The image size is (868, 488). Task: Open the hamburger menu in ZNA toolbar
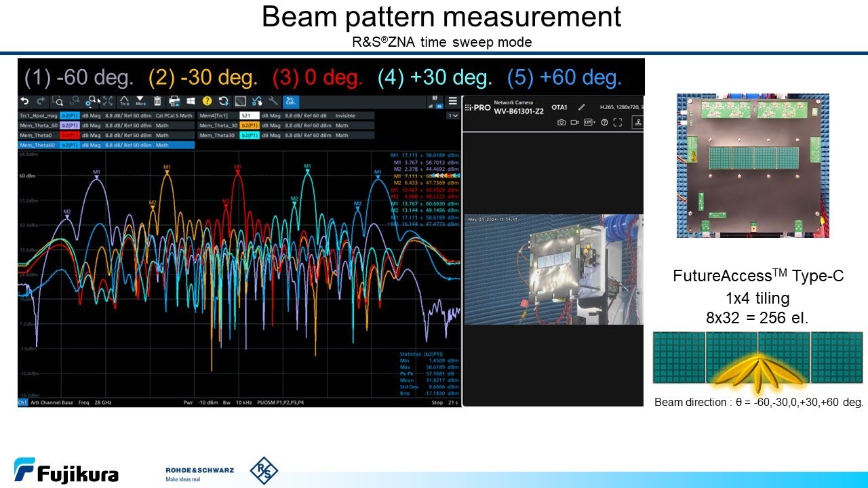click(x=453, y=101)
